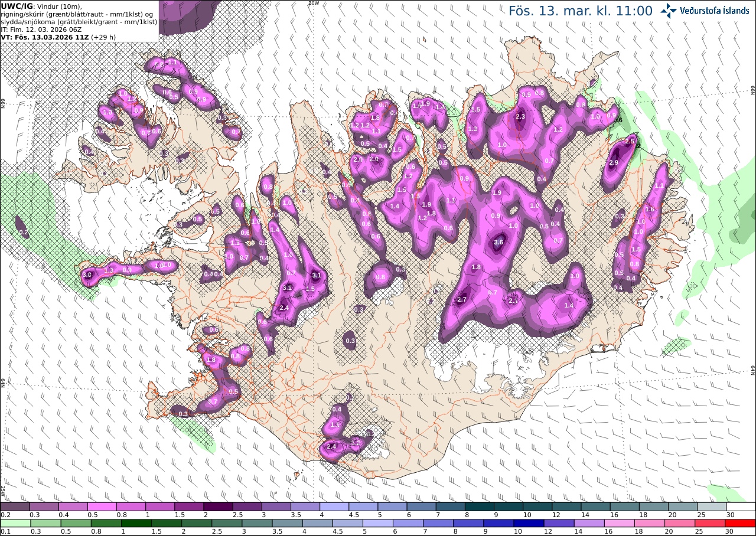756x536 pixels.
Task: Click the 'Fös. 13. mar. kl. 11:00' title
Action: pyautogui.click(x=581, y=11)
